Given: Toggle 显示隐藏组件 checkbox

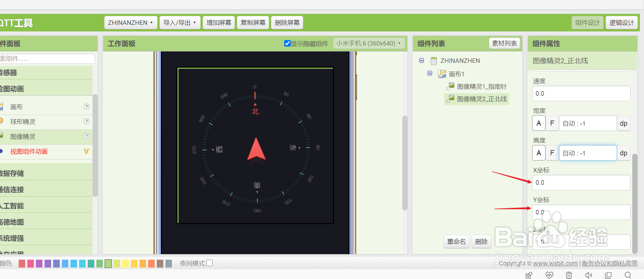Looking at the screenshot, I should click(287, 43).
